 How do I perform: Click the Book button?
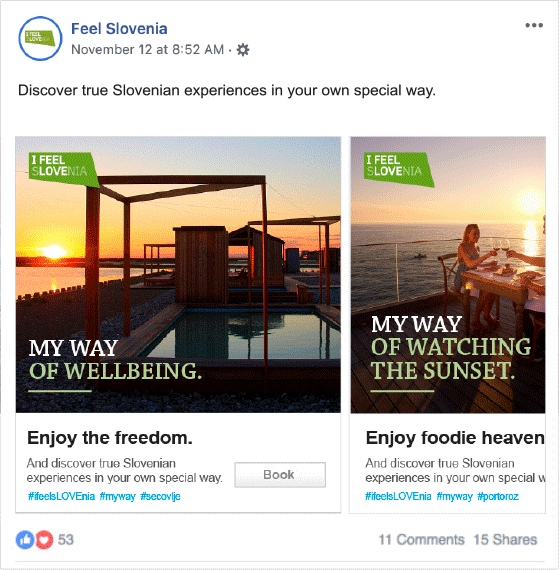pos(280,475)
